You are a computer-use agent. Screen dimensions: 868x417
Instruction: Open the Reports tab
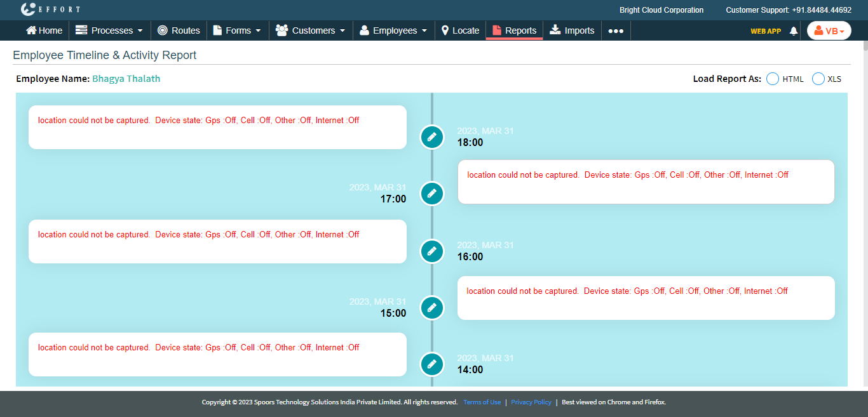pyautogui.click(x=514, y=30)
